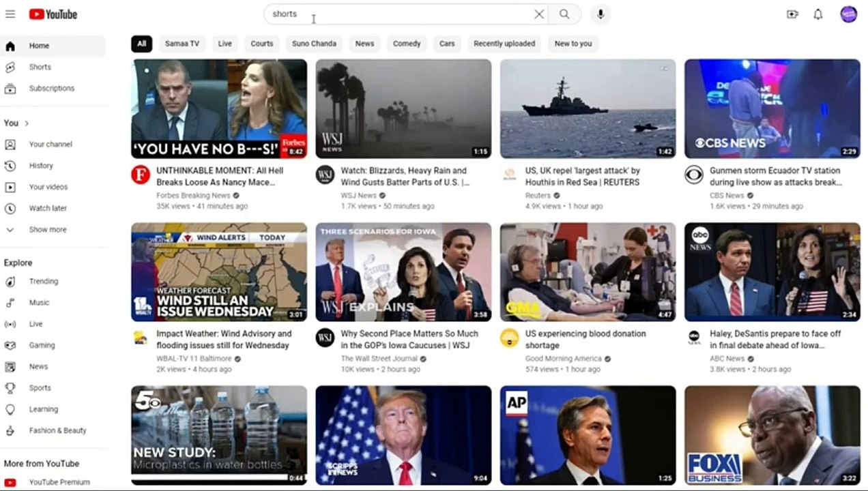Select the Courts filter chip
The height and width of the screenshot is (491, 868).
pyautogui.click(x=262, y=44)
